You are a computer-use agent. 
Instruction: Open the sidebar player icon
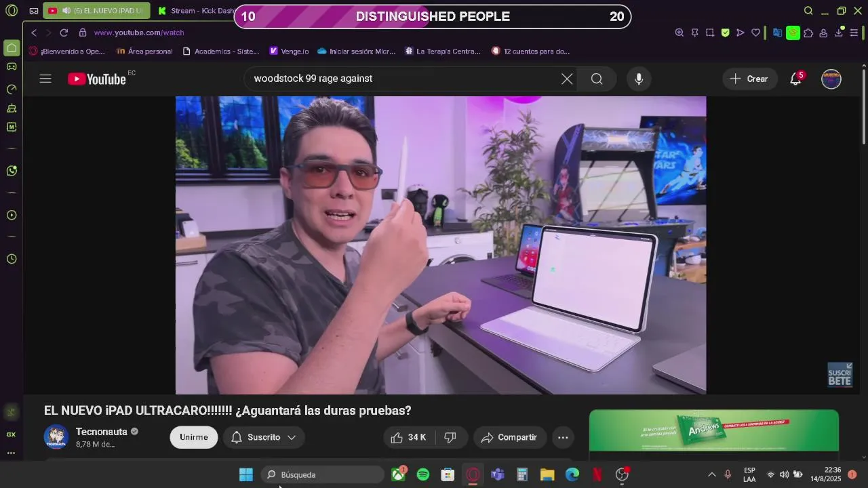tap(12, 216)
